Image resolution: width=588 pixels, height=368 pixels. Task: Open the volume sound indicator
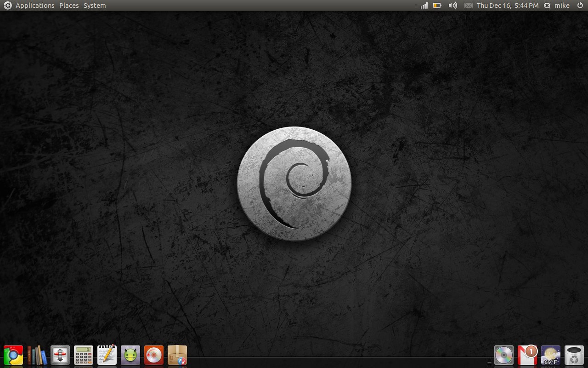click(x=452, y=6)
